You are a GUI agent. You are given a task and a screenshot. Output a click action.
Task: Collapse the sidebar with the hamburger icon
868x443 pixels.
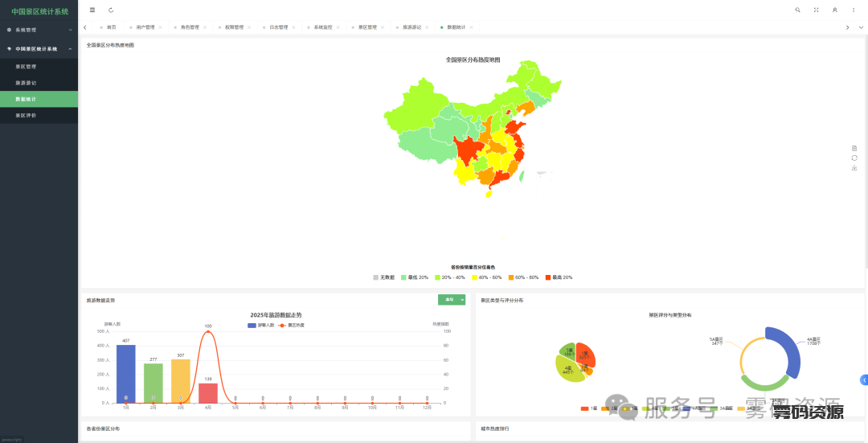click(x=92, y=10)
